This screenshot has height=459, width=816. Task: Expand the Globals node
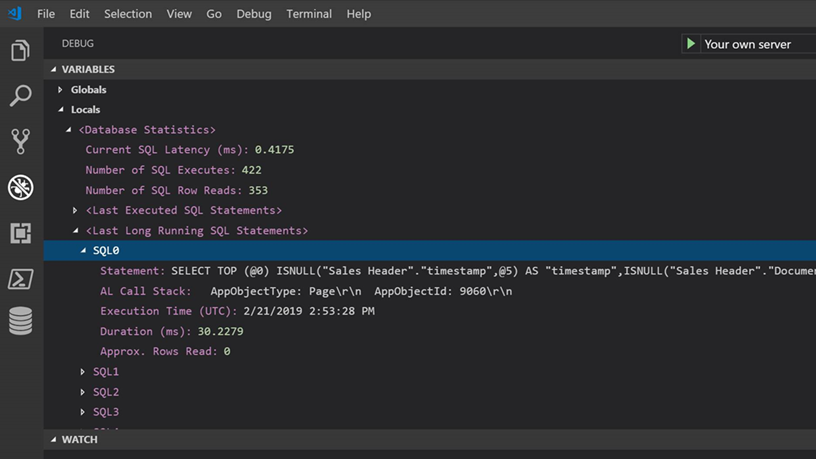pos(60,90)
